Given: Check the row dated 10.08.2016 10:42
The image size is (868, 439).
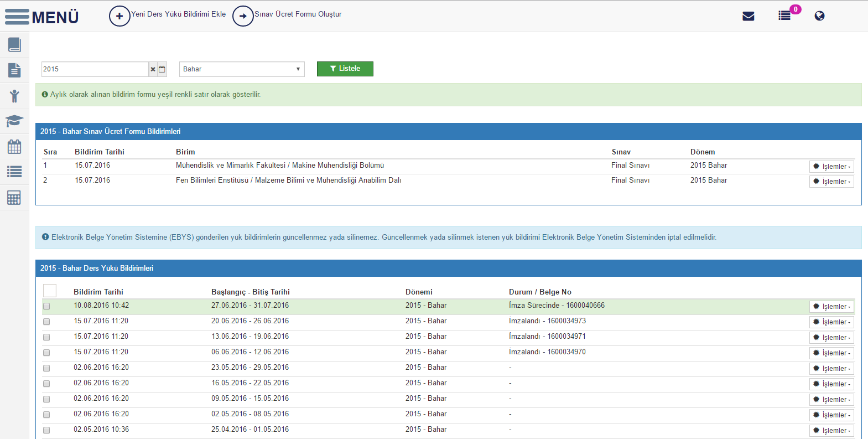Looking at the screenshot, I should pyautogui.click(x=46, y=306).
